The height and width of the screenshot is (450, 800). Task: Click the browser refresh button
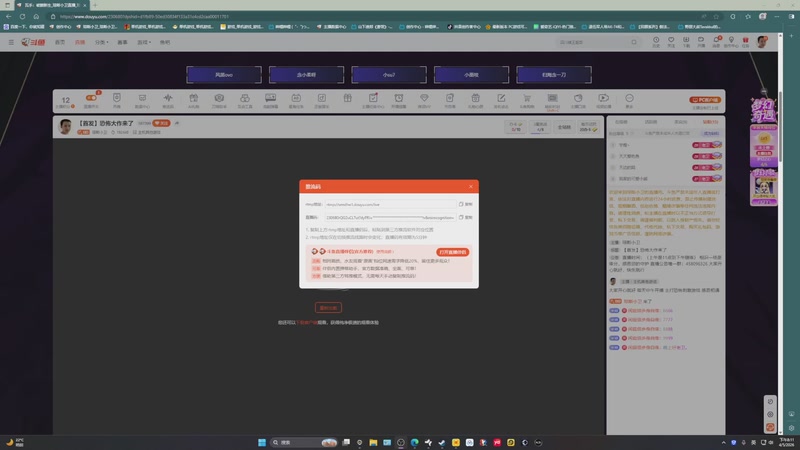(x=22, y=16)
